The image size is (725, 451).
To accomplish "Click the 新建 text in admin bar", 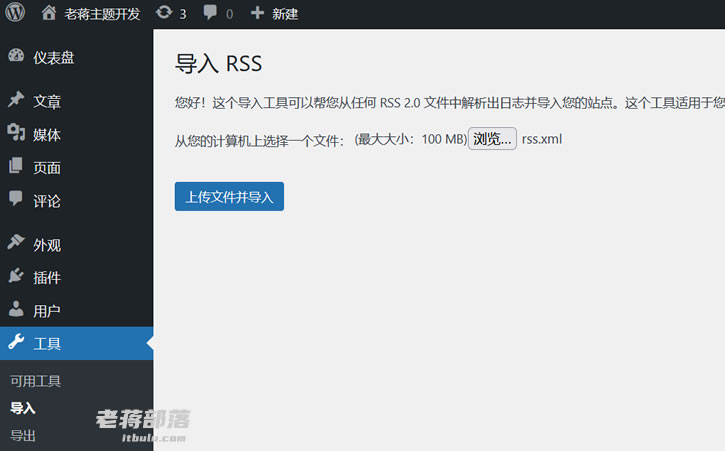I will tap(285, 14).
